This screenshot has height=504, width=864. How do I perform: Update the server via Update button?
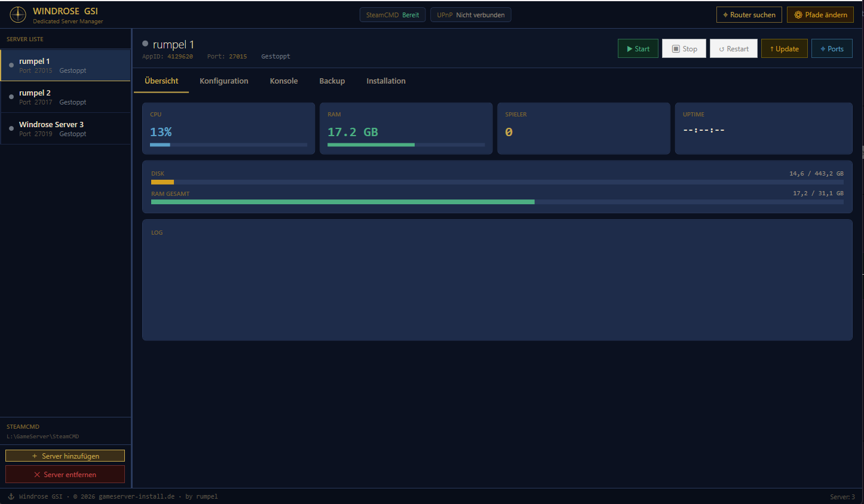tap(785, 49)
